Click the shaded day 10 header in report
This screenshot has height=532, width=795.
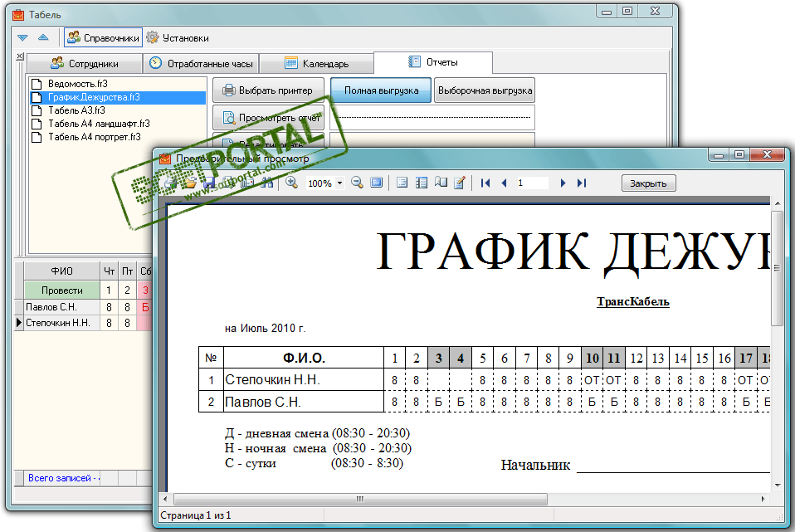[x=593, y=359]
